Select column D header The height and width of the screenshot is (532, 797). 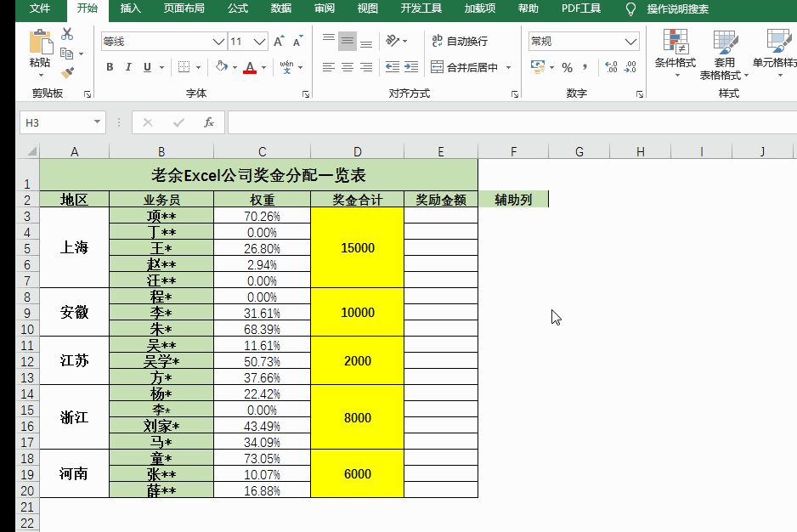click(358, 151)
